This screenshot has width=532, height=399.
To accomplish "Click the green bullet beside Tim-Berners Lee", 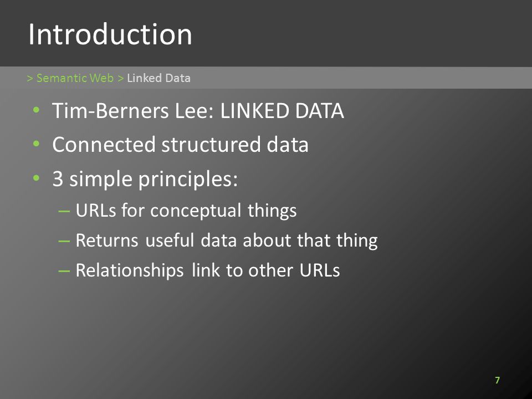I will (37, 110).
